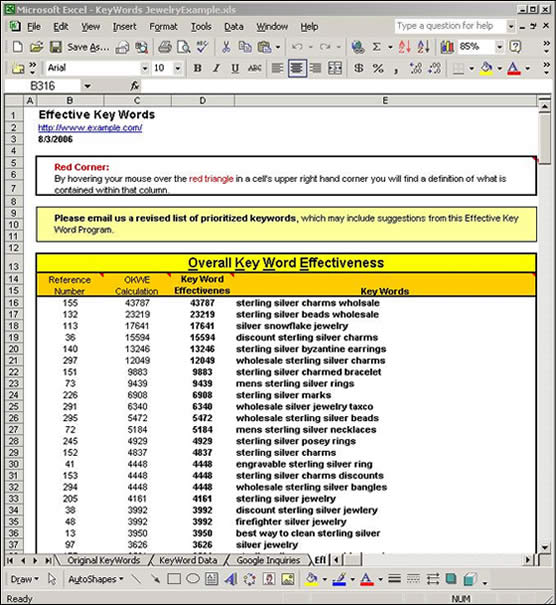Screen dimensions: 556x605
Task: Select column E header
Action: (x=385, y=101)
